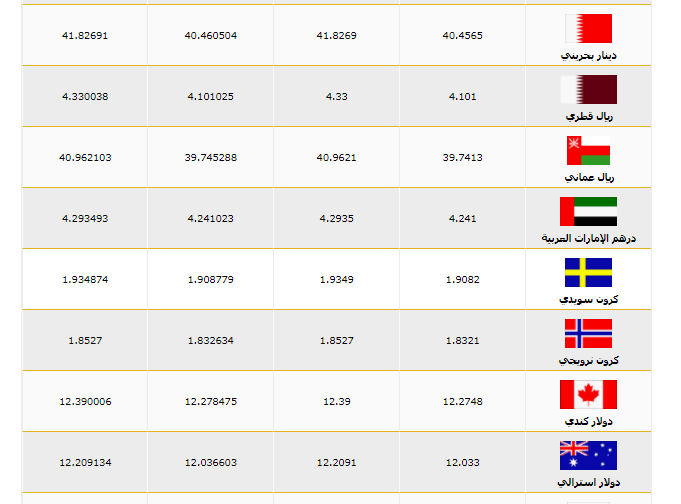The height and width of the screenshot is (504, 681).
Task: Select the دينار بحريني currency label
Action: (588, 55)
